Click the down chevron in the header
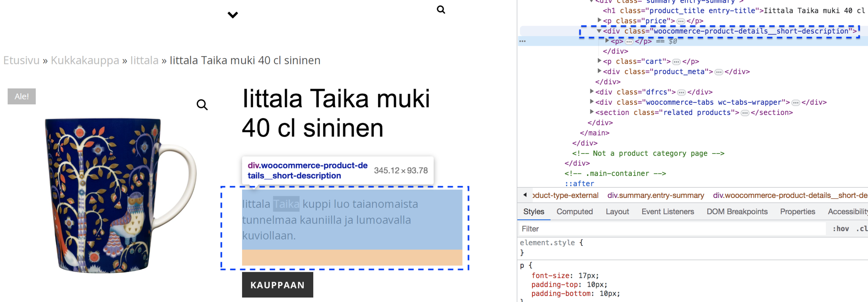 [x=233, y=15]
